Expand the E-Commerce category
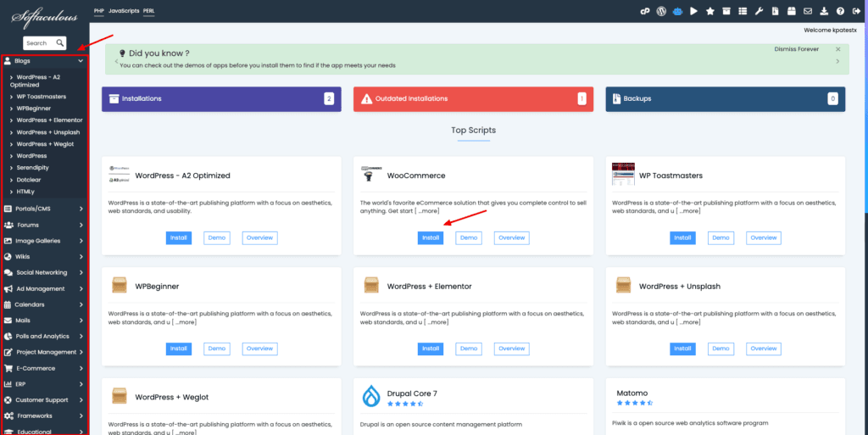This screenshot has height=435, width=868. (x=44, y=368)
